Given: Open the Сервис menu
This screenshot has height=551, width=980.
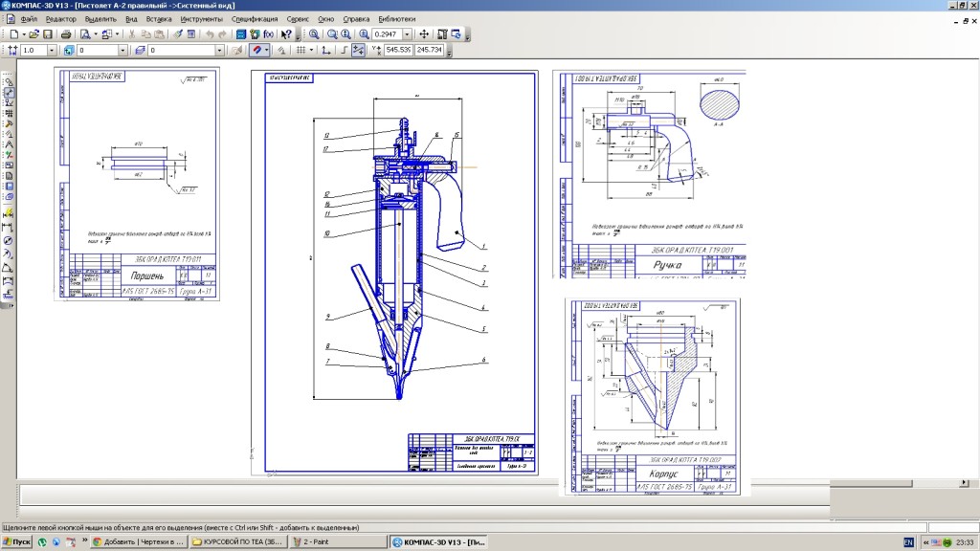Looking at the screenshot, I should [x=298, y=19].
